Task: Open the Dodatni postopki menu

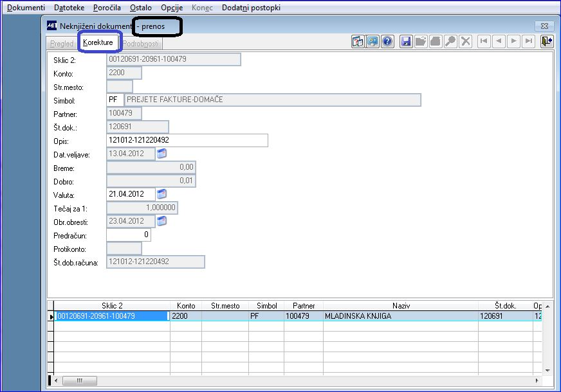Action: (251, 8)
